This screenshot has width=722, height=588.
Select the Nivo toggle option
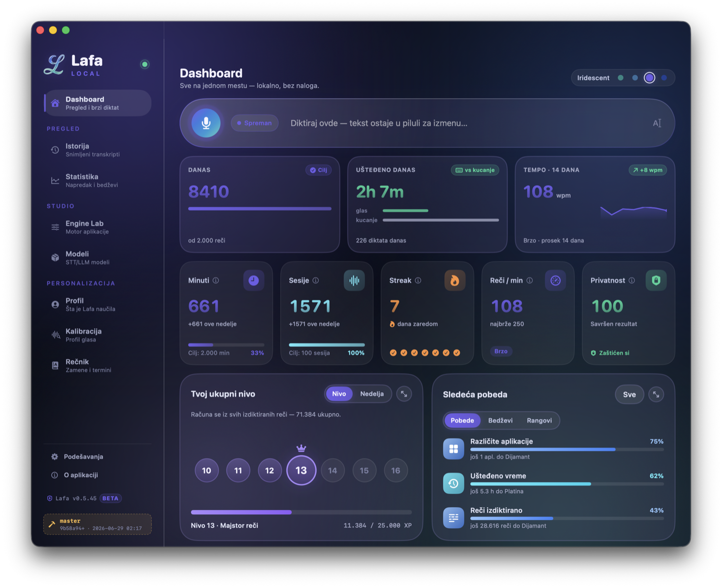coord(339,394)
